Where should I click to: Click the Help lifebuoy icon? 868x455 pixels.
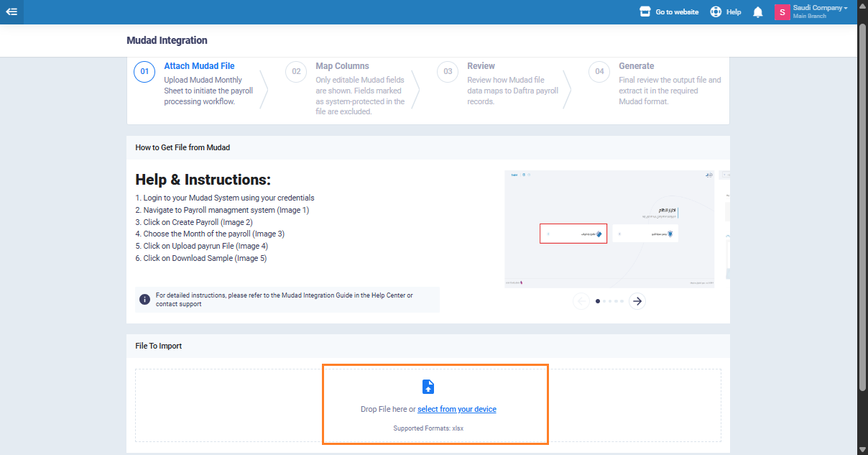(716, 12)
